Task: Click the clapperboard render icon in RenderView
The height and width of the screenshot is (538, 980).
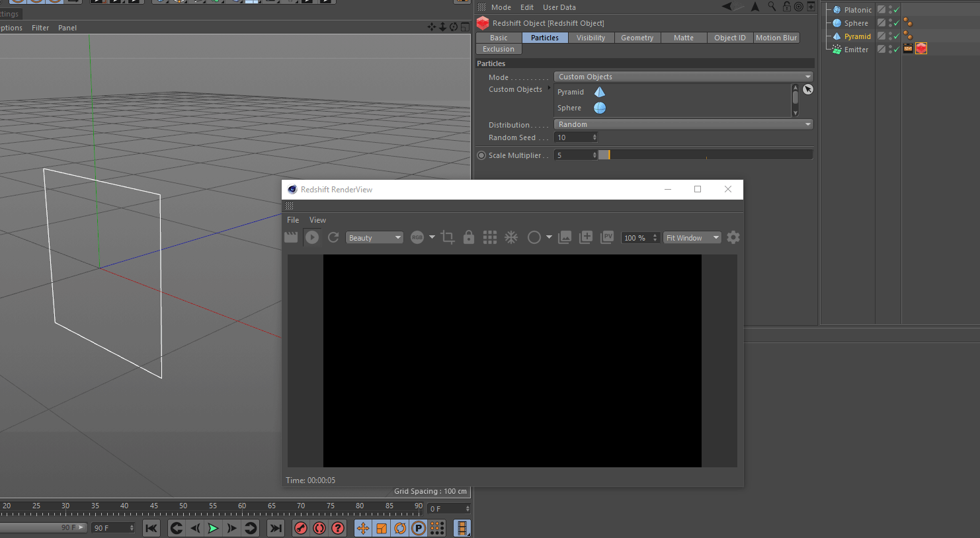Action: tap(291, 237)
